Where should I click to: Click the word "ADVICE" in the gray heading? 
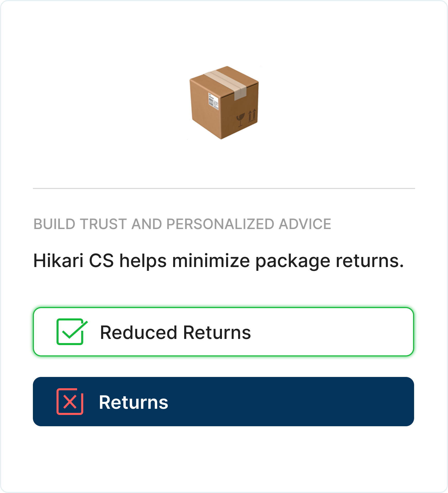(x=305, y=224)
